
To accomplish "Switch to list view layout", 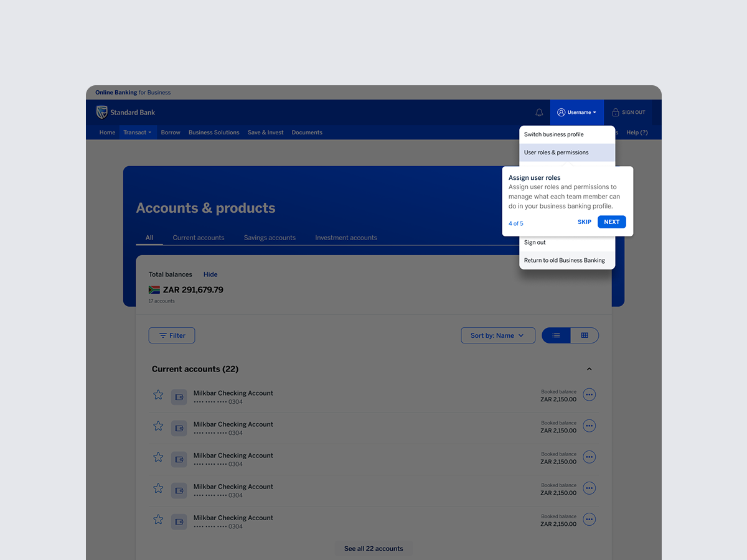I will click(x=557, y=335).
